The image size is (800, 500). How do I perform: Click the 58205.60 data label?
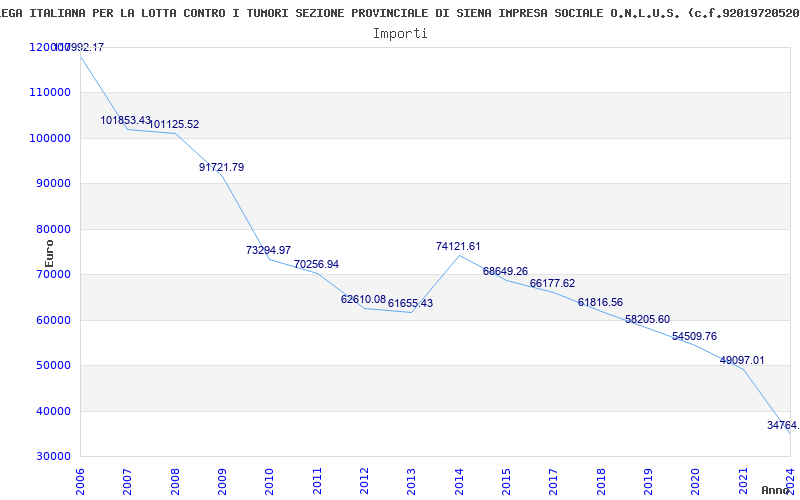coord(647,319)
